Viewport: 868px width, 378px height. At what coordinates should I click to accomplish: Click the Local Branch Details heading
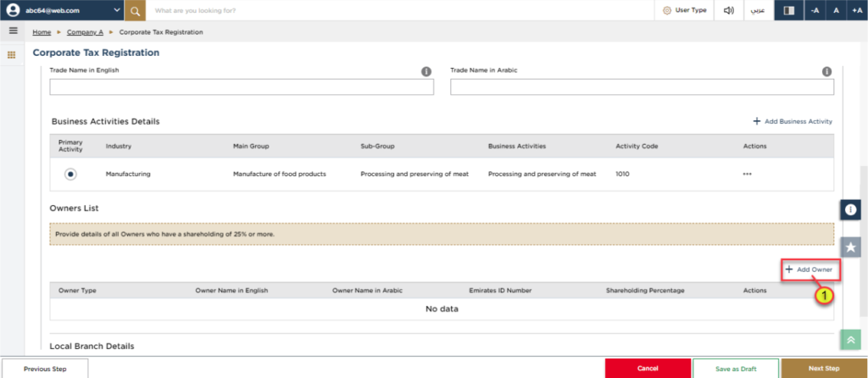pos(92,346)
